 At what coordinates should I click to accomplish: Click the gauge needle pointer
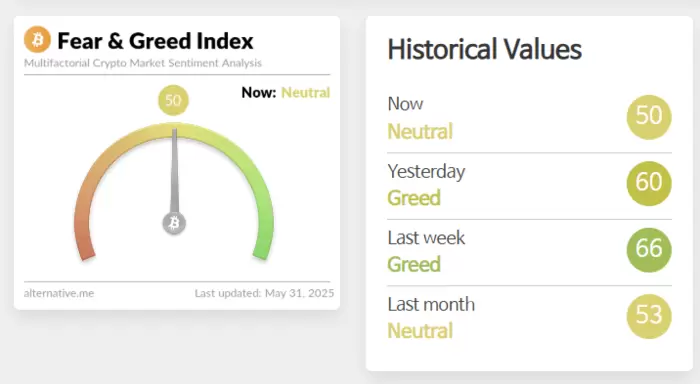click(174, 172)
